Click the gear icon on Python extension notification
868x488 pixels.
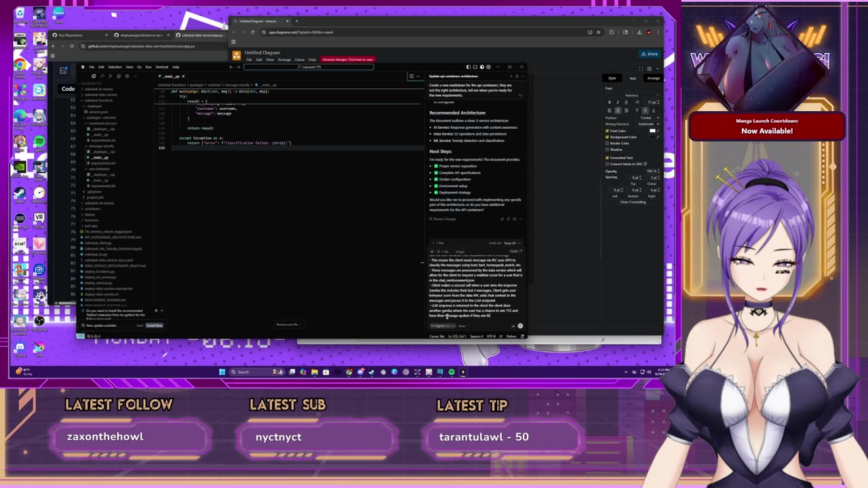point(156,310)
